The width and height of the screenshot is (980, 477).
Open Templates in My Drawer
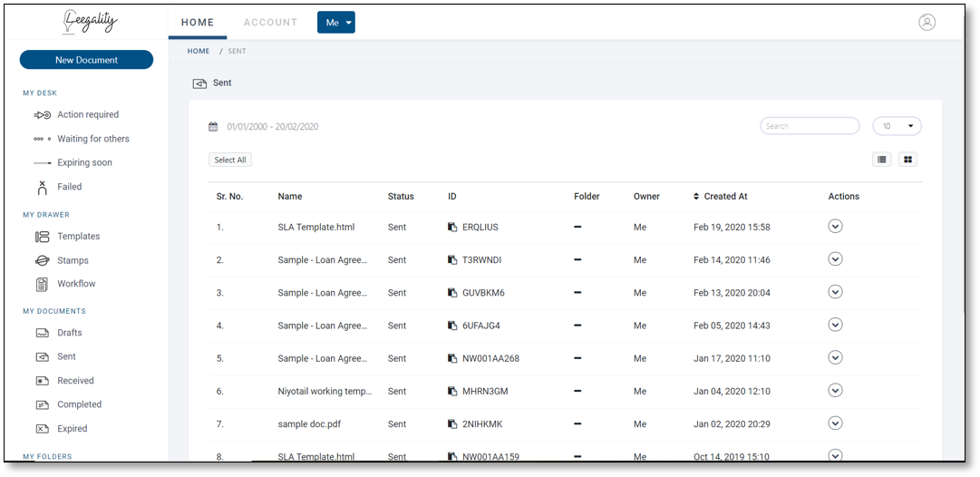click(x=79, y=237)
